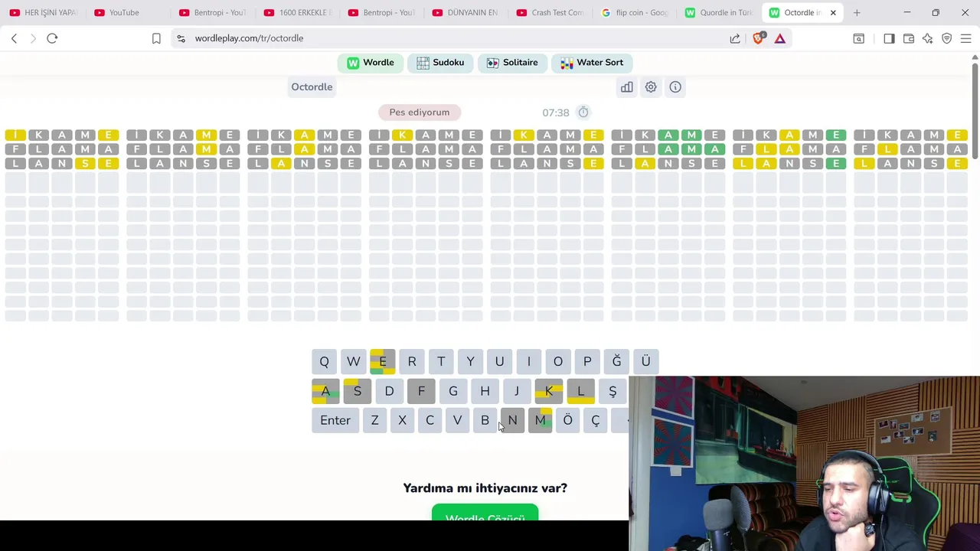The height and width of the screenshot is (551, 980).
Task: Switch to the YouTube tab
Action: point(126,12)
